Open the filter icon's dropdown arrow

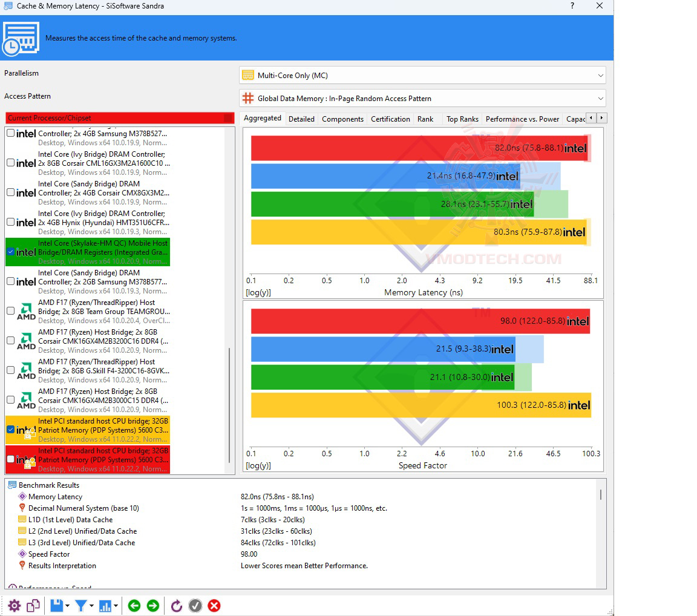pos(91,606)
